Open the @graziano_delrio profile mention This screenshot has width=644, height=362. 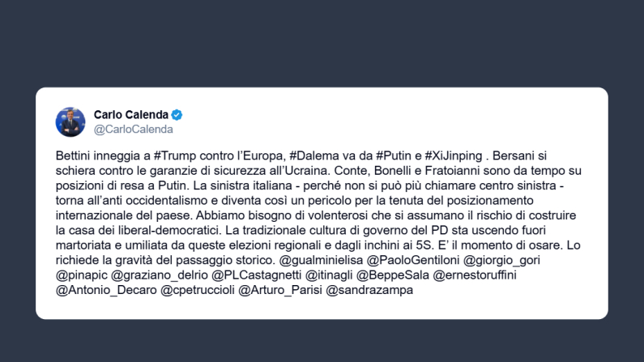(x=157, y=275)
